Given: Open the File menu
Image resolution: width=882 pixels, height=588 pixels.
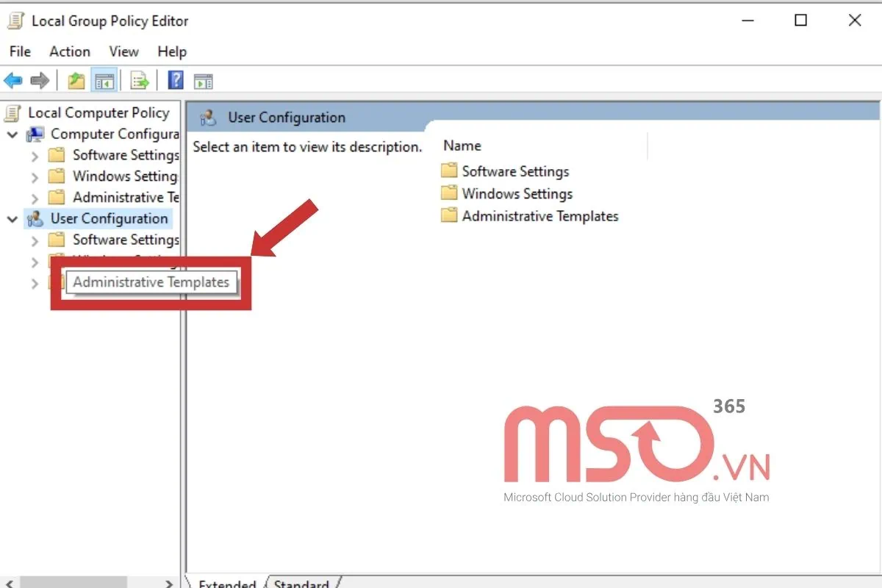Looking at the screenshot, I should point(20,51).
